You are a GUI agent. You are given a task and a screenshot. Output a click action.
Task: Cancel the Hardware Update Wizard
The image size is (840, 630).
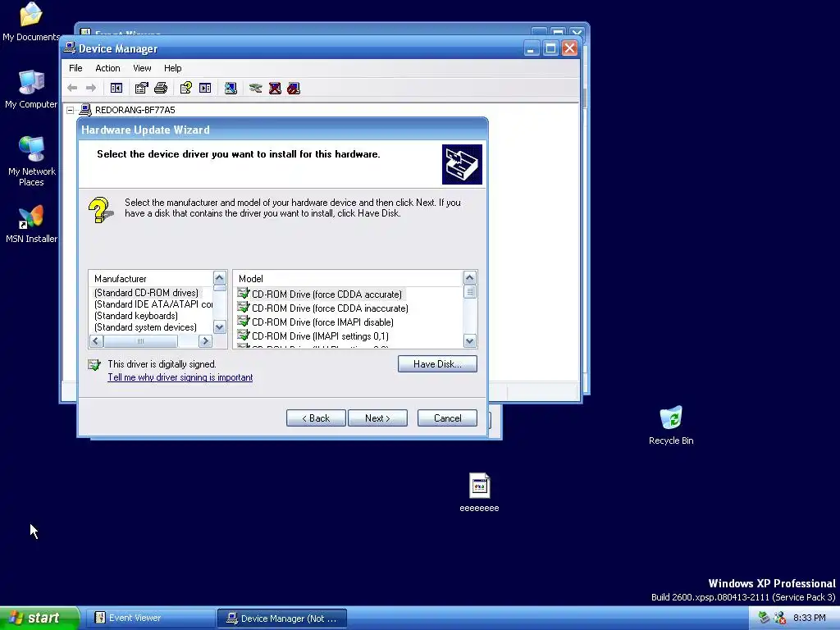[x=447, y=418]
